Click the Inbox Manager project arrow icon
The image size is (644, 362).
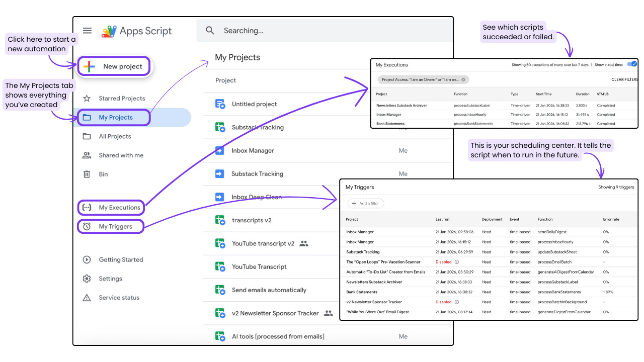tap(220, 150)
